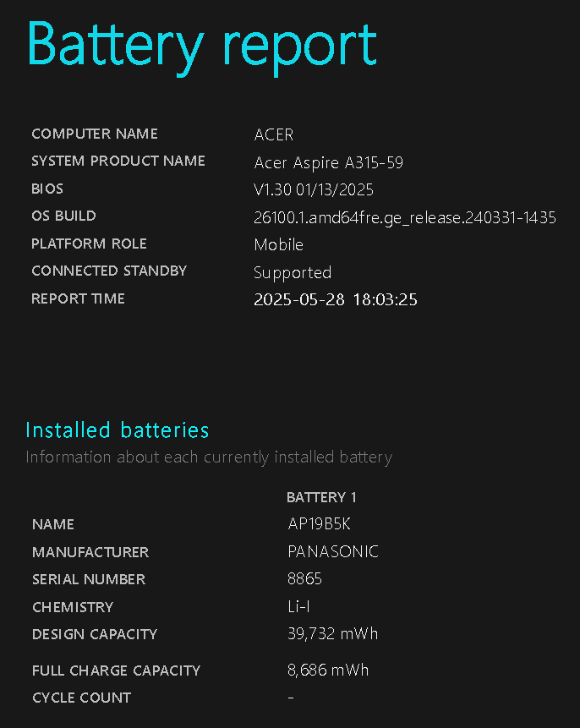Click the full charge capacity 8,686 mWh
This screenshot has width=580, height=728.
(328, 670)
